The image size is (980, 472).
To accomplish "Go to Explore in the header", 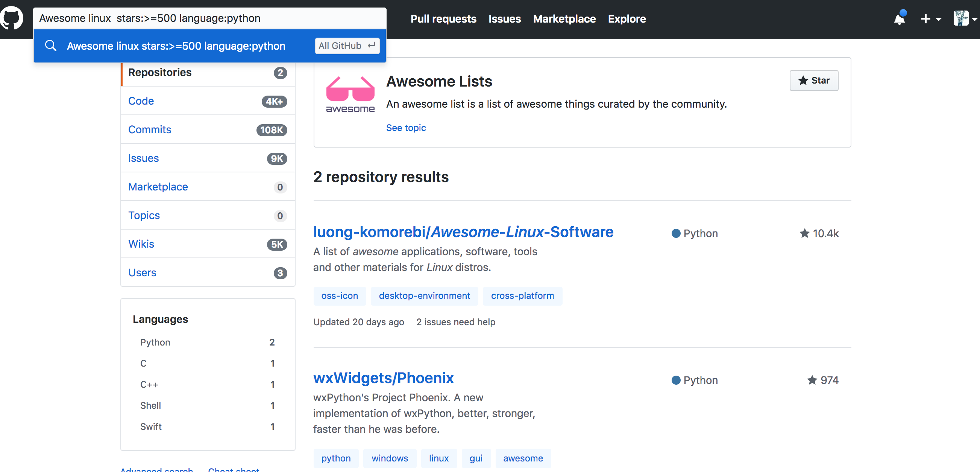I will point(627,19).
